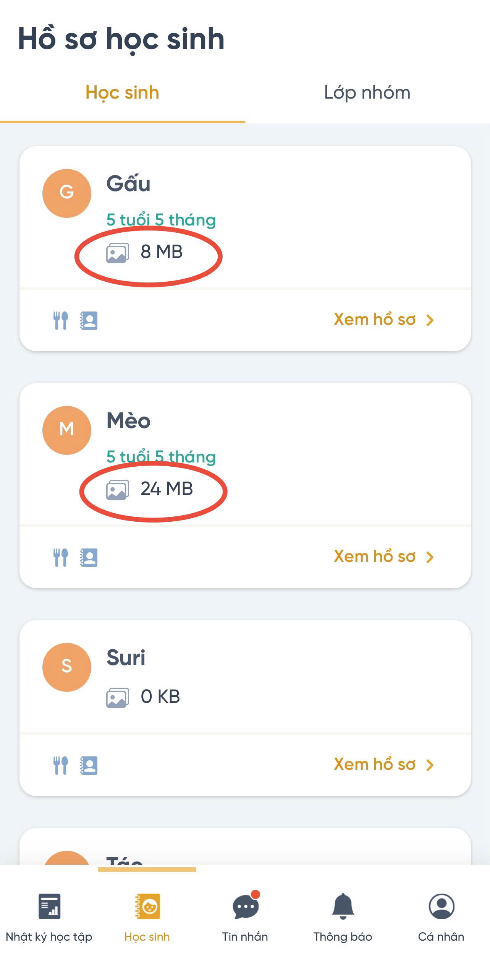Tap photo storage icon next to 0 KB
490x980 pixels.
pos(117,698)
